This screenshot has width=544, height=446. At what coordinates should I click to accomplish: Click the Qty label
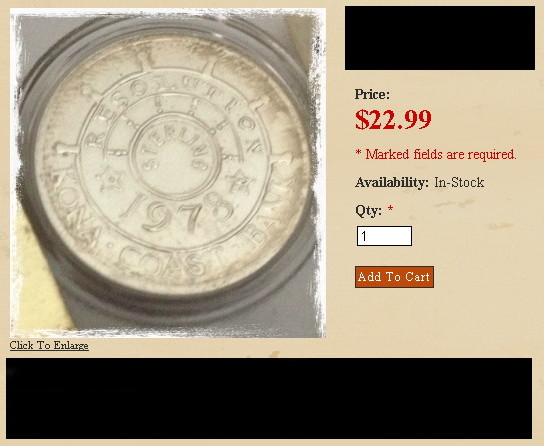[368, 210]
